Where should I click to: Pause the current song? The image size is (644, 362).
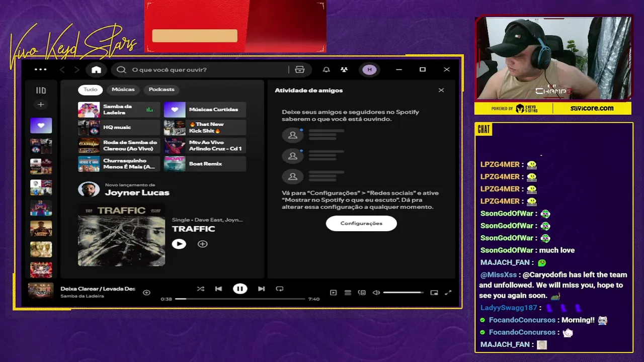240,289
